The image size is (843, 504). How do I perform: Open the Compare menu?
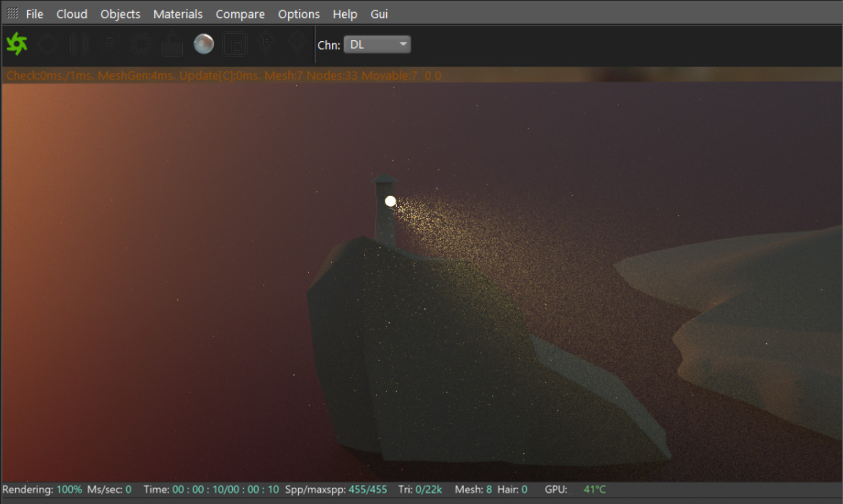[240, 14]
